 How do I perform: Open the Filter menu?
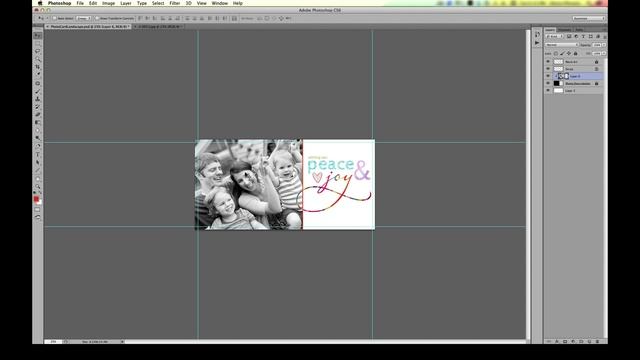tap(175, 3)
